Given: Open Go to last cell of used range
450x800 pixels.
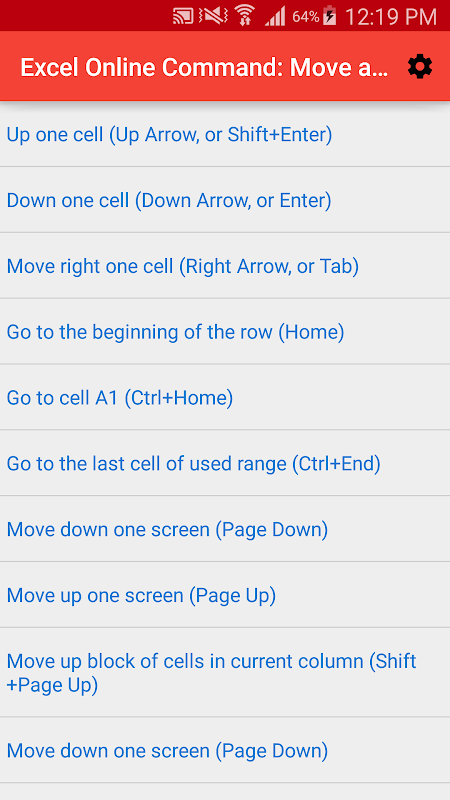Looking at the screenshot, I should [225, 463].
